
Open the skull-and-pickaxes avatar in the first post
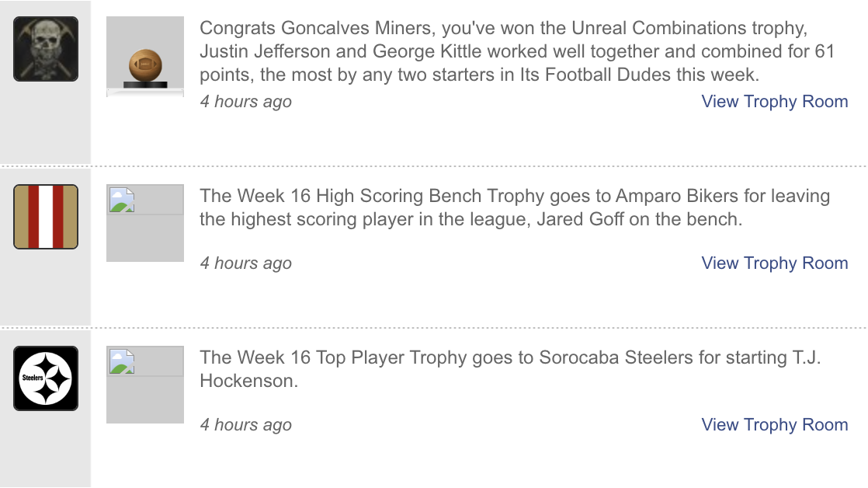tap(44, 48)
